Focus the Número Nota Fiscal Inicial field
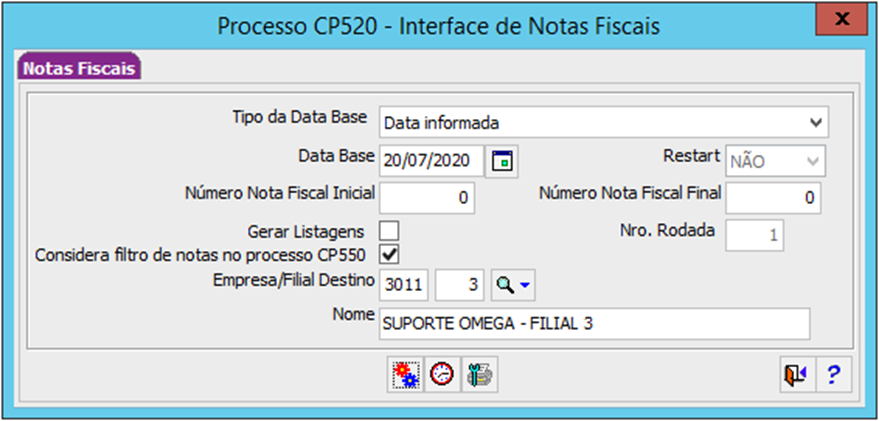The image size is (879, 421). (x=427, y=198)
